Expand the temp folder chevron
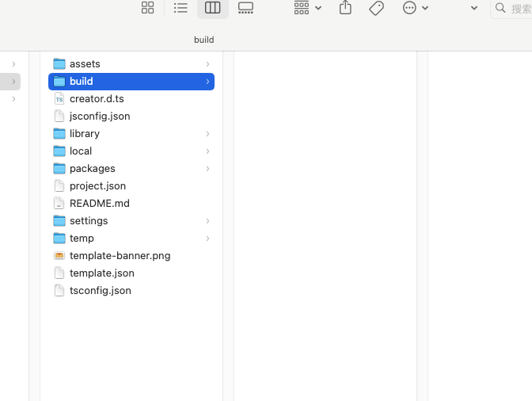Viewport: 532px width, 401px height. coord(207,239)
